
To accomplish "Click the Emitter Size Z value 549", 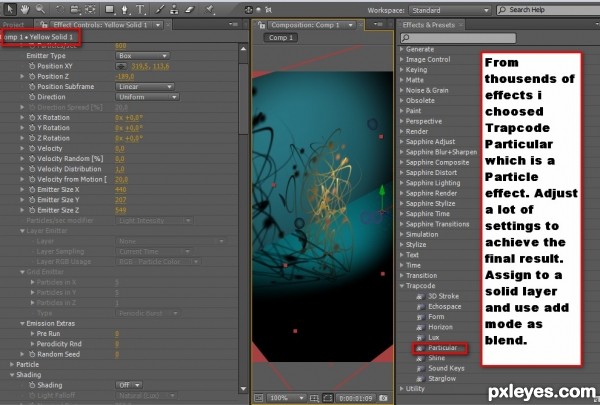I will pos(121,210).
